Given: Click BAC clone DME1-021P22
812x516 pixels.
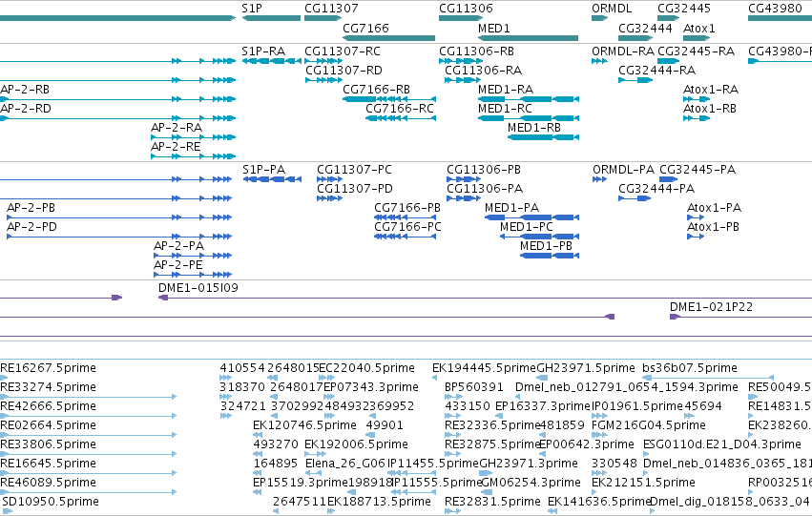Looking at the screenshot, I should click(x=711, y=307).
